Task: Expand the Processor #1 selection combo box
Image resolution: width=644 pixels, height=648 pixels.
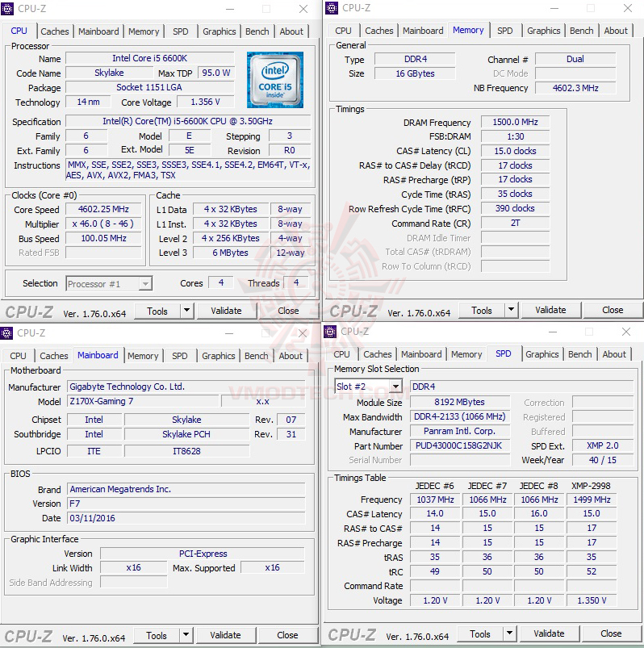Action: [145, 284]
